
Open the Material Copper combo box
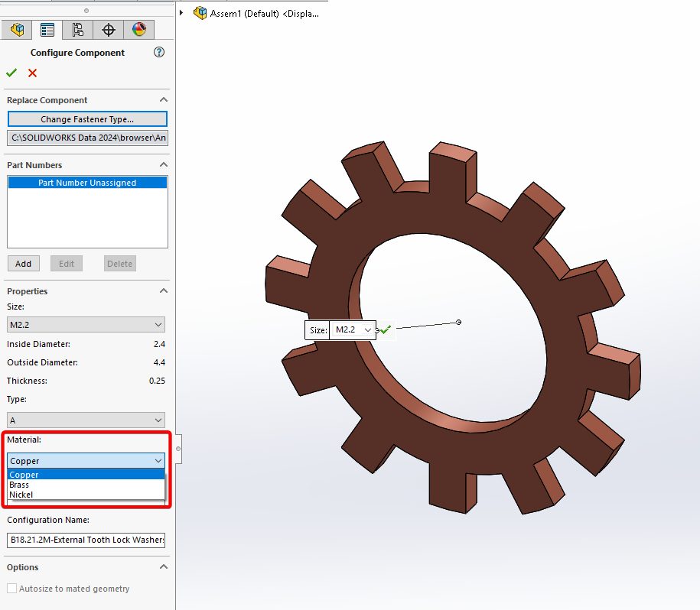pos(86,461)
